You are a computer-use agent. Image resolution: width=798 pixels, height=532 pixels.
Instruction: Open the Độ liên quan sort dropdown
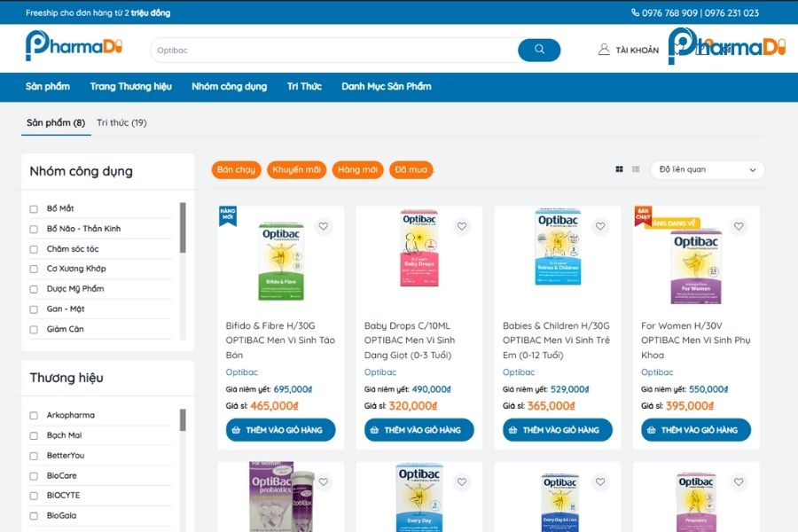(708, 169)
